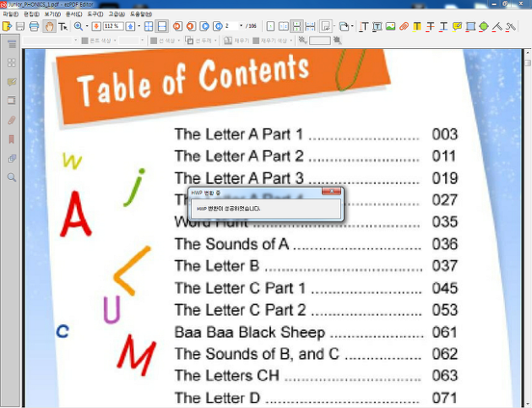Select the rectangle shape tool
This screenshot has width=532, height=408.
(x=470, y=26)
